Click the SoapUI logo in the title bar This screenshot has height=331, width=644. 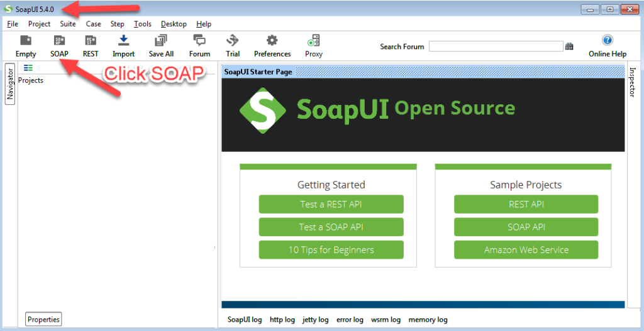pyautogui.click(x=8, y=9)
